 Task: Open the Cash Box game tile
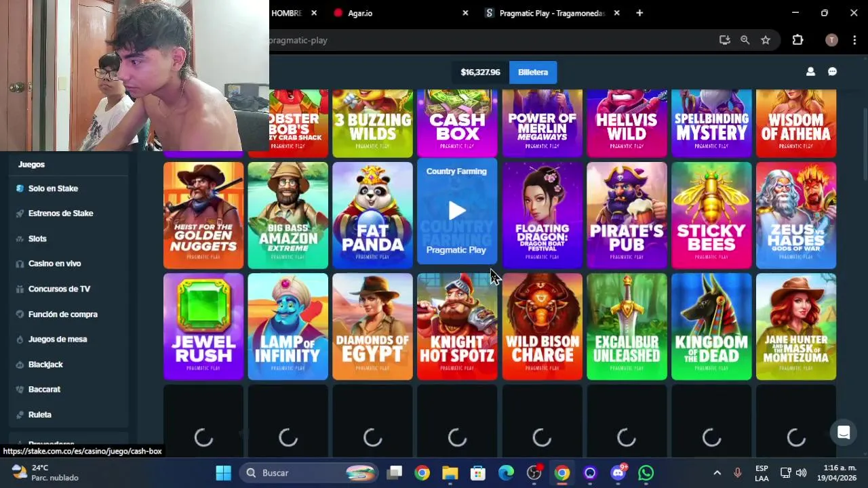[457, 123]
